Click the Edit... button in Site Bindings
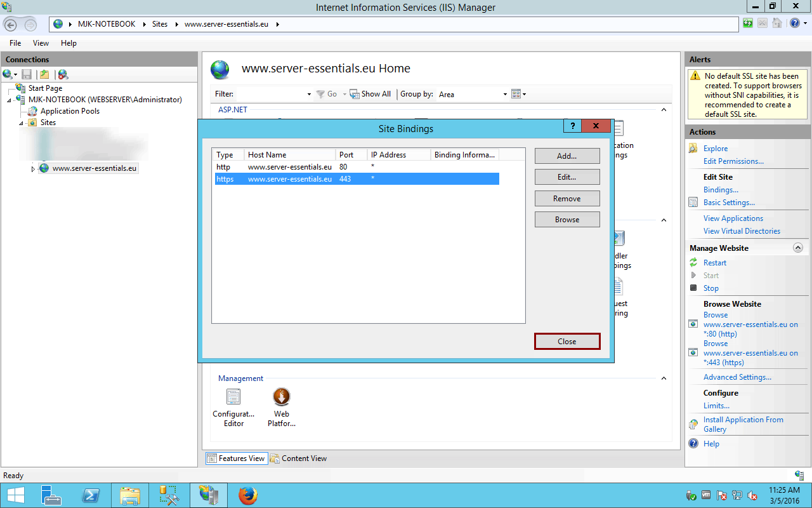Viewport: 812px width, 508px height. (567, 177)
